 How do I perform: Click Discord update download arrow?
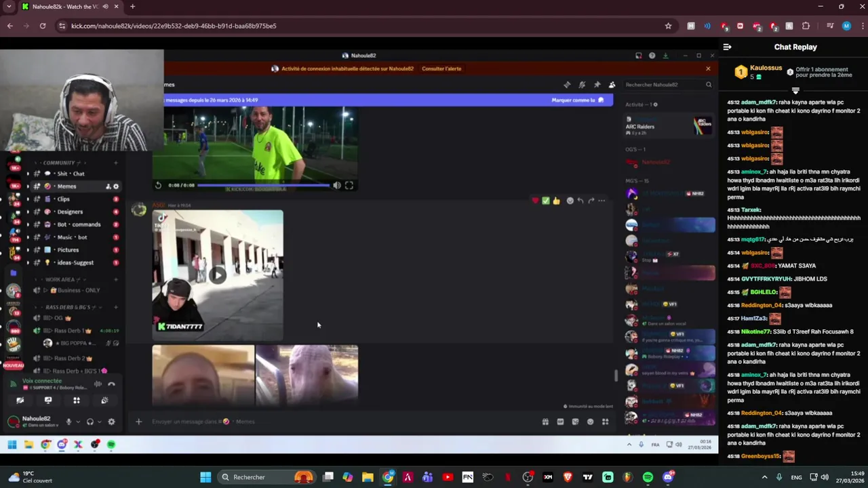(x=665, y=56)
